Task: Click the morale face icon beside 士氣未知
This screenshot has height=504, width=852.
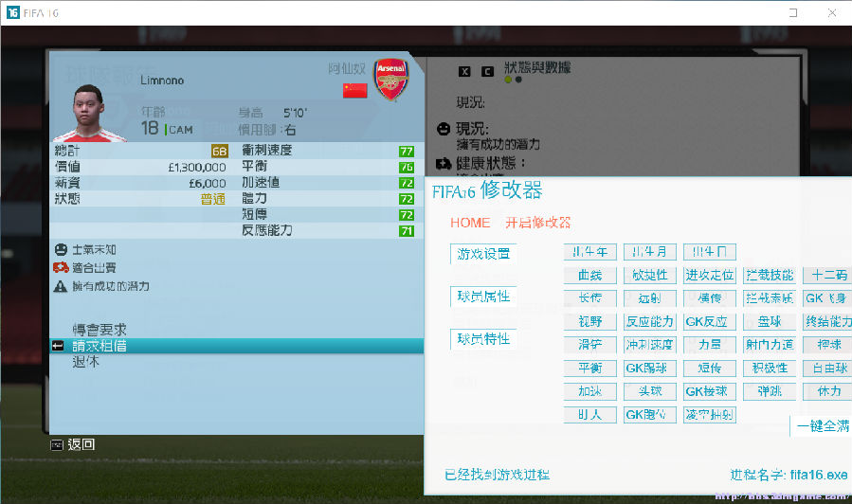Action: pos(61,250)
